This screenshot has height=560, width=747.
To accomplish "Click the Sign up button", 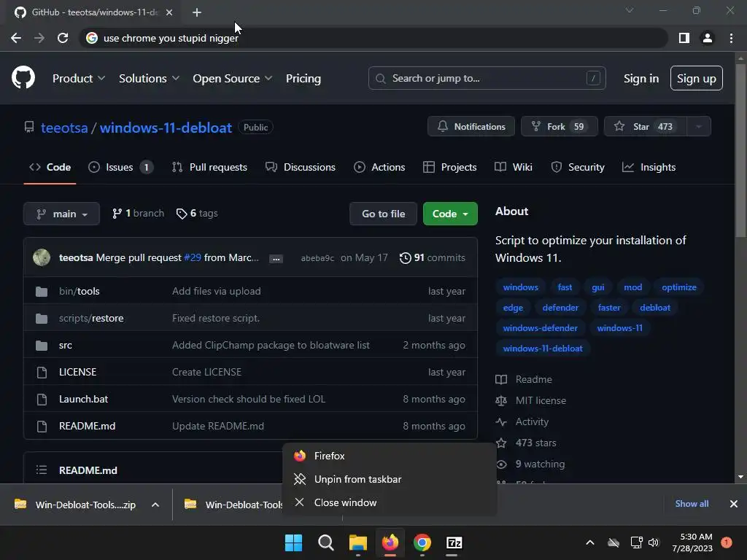I will coord(697,78).
